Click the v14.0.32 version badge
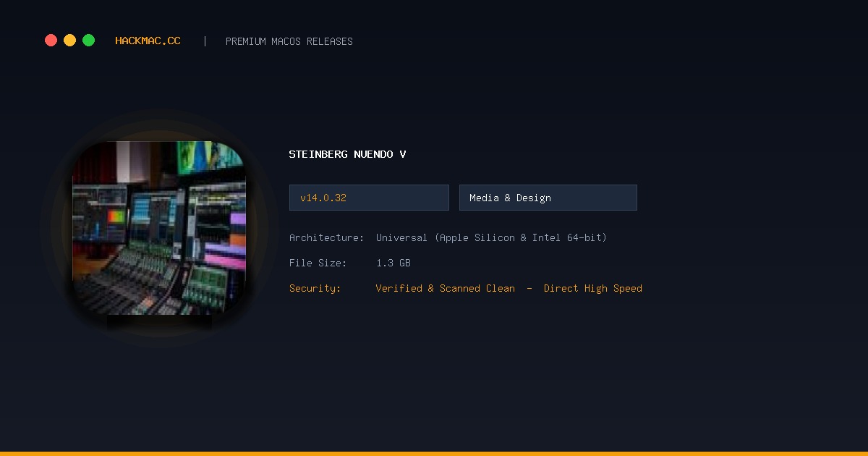The image size is (868, 456). [x=369, y=198]
